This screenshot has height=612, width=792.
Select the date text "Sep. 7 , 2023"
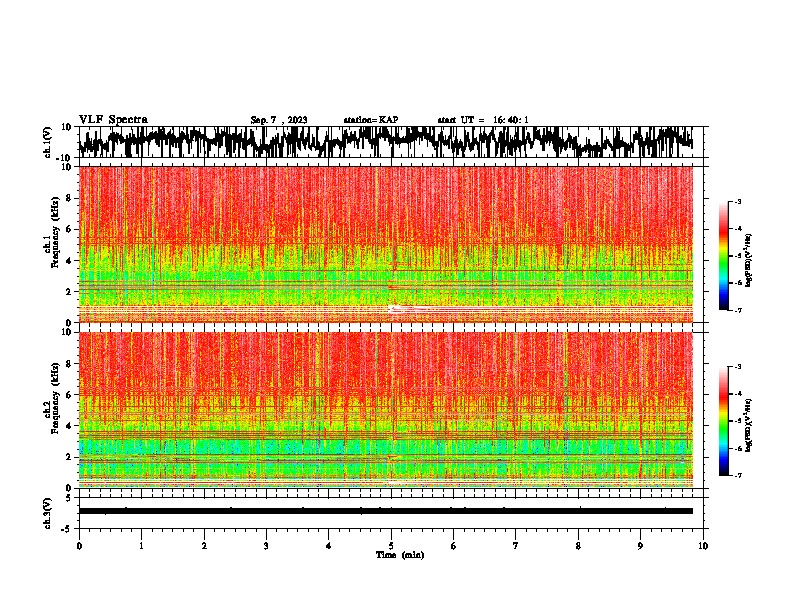[x=279, y=120]
